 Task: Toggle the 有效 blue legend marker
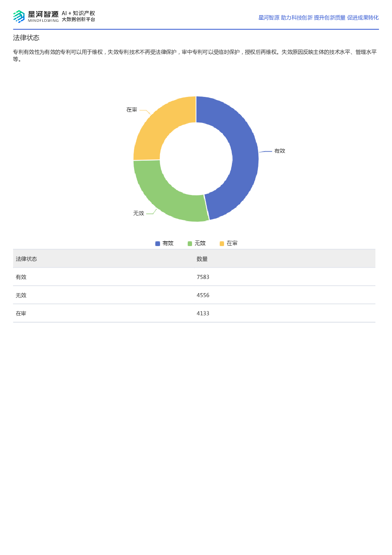point(158,244)
